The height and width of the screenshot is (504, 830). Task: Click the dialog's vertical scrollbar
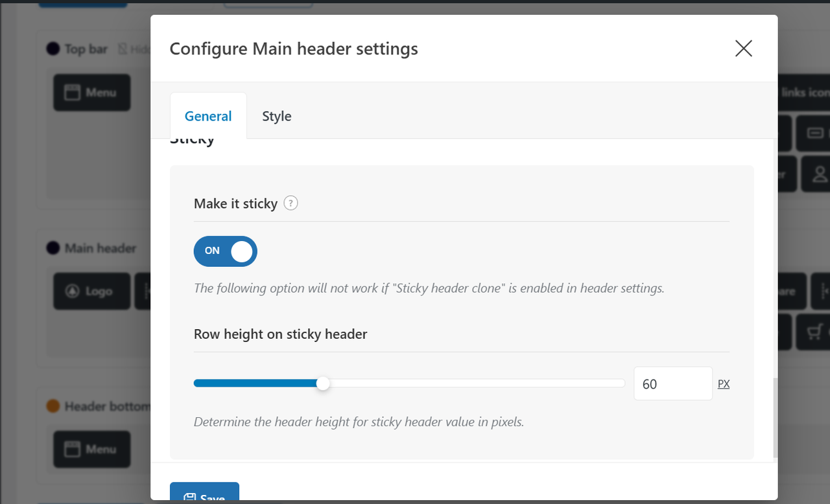click(775, 418)
